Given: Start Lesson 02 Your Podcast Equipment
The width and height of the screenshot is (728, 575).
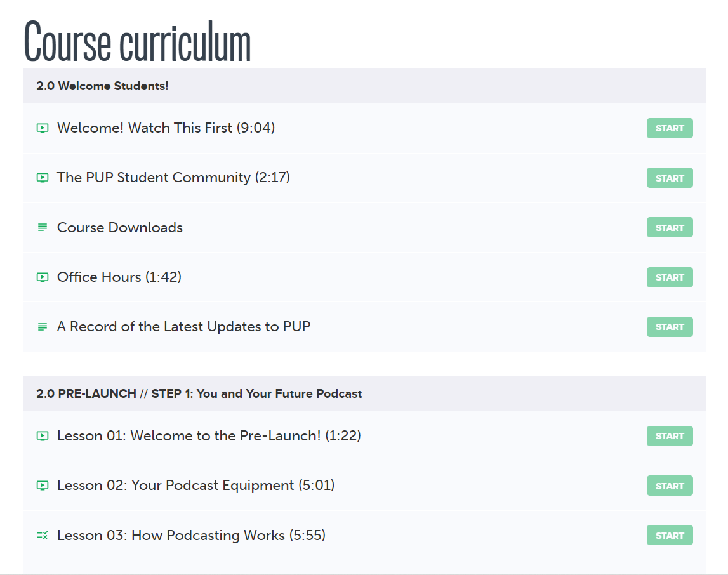Looking at the screenshot, I should pyautogui.click(x=670, y=486).
